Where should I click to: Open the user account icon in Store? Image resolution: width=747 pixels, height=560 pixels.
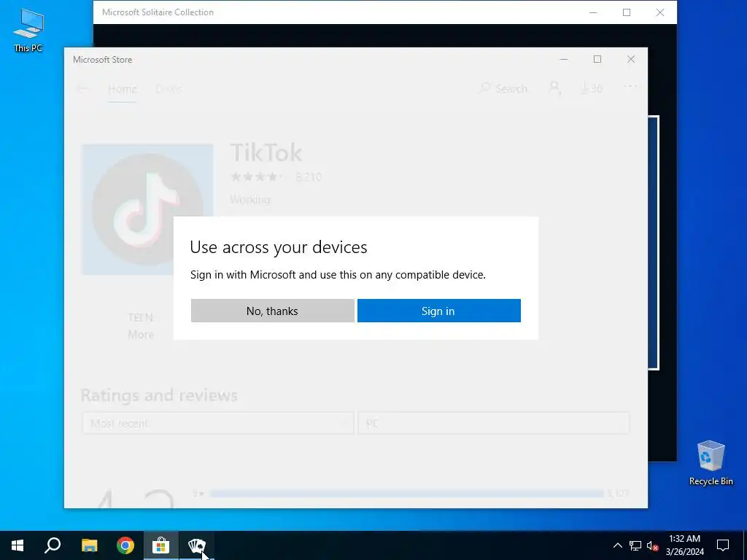click(x=554, y=88)
